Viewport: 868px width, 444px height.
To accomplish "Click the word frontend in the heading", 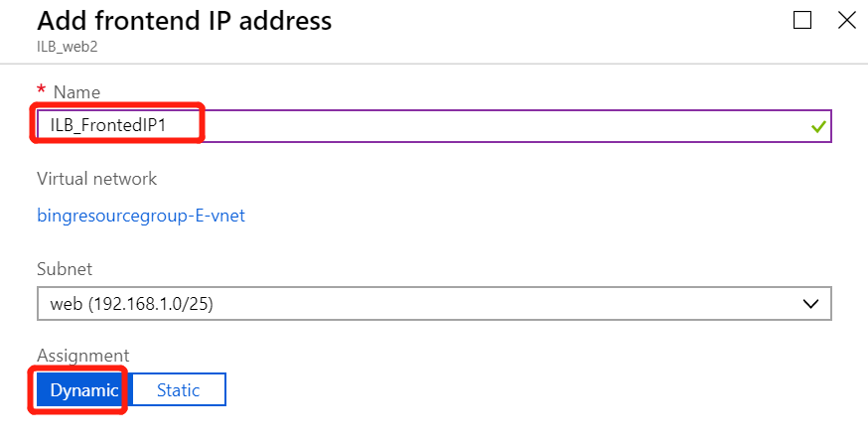I will point(146,20).
